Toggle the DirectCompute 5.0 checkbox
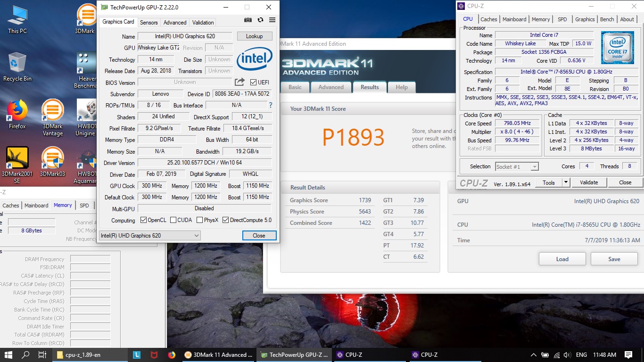 (225, 220)
